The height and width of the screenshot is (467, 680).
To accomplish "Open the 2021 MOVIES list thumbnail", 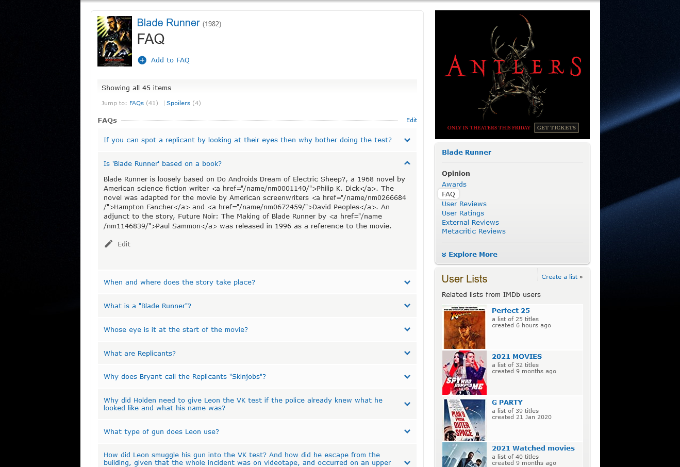I will [x=464, y=373].
